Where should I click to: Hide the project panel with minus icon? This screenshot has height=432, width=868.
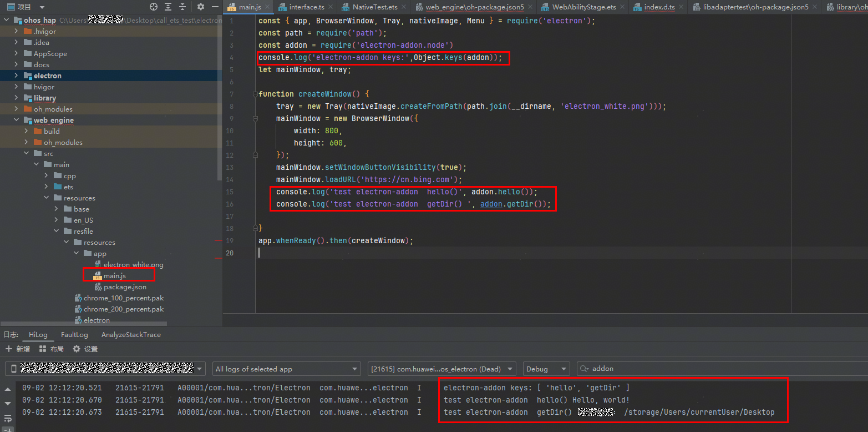(x=216, y=7)
